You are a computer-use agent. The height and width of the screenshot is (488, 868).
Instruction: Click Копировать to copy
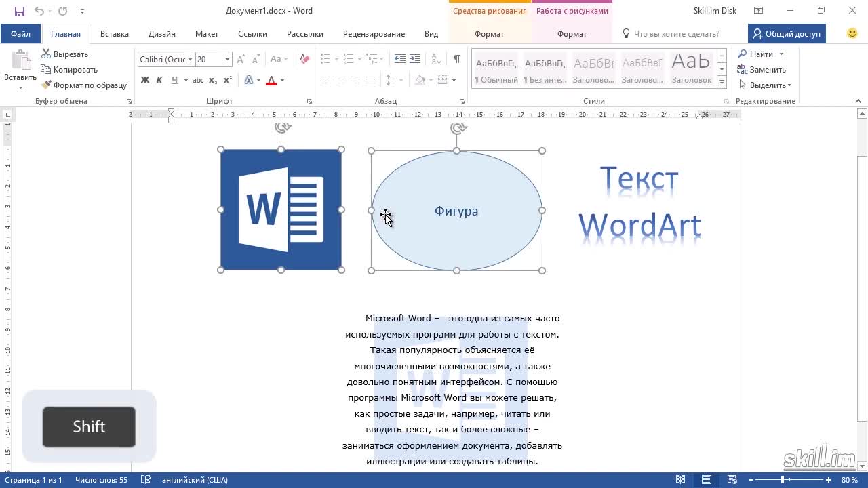click(69, 70)
